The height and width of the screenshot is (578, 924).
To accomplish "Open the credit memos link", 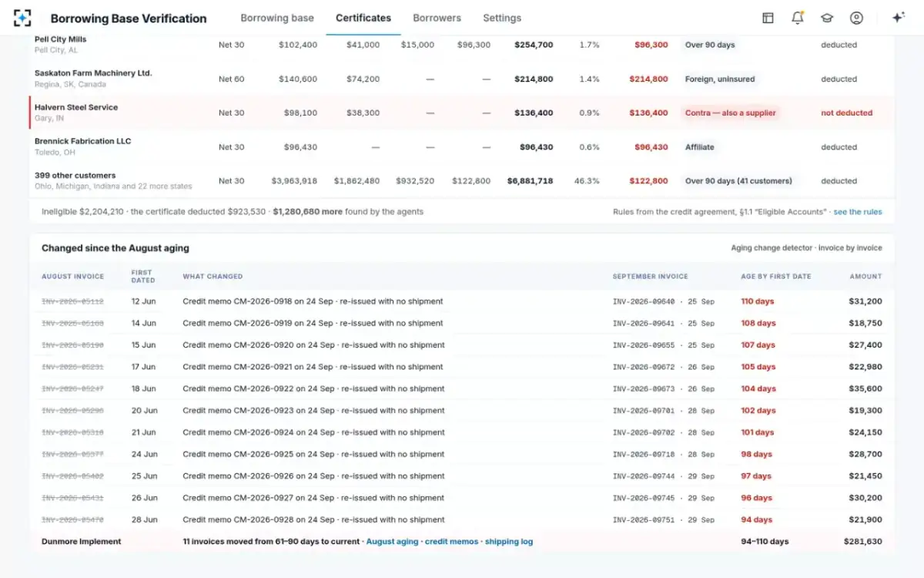I will [451, 542].
